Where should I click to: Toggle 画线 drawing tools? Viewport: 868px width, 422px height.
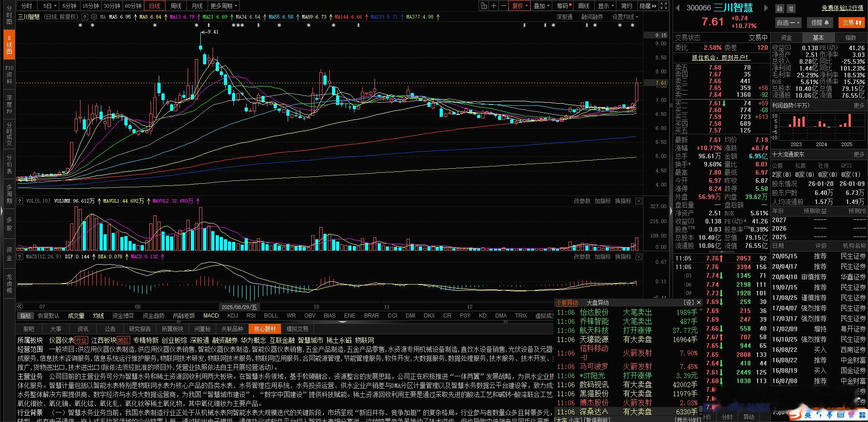point(584,6)
